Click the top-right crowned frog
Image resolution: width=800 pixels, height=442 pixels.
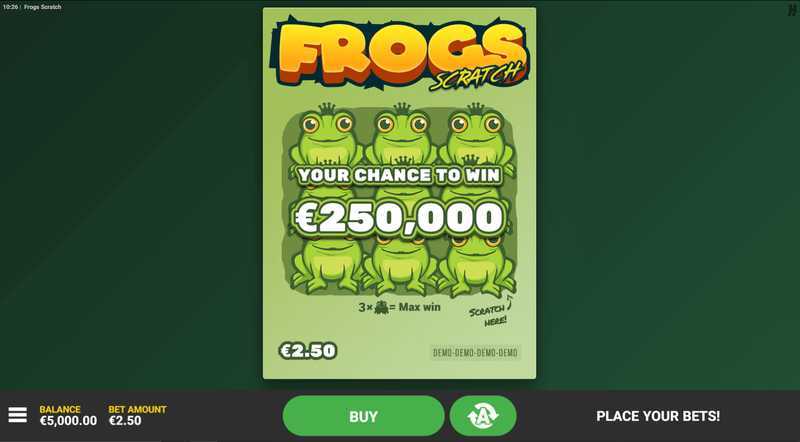477,134
